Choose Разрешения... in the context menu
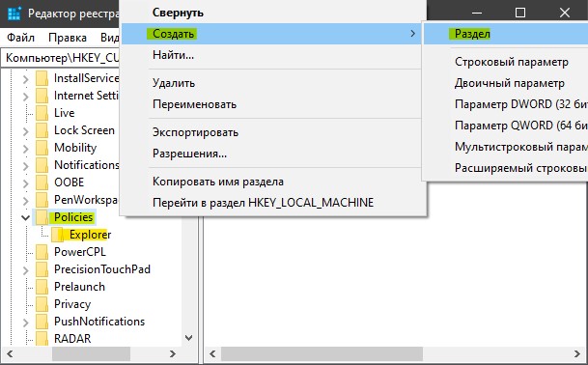 (272, 154)
